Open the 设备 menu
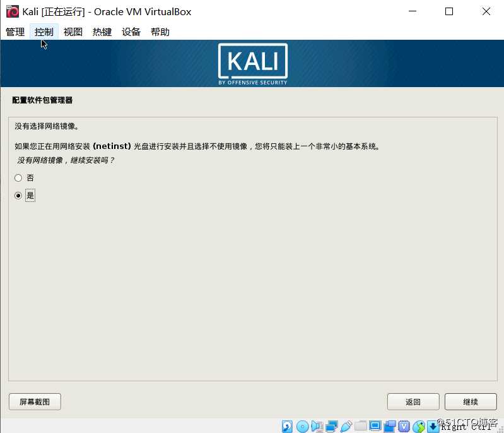504x433 pixels. click(131, 32)
